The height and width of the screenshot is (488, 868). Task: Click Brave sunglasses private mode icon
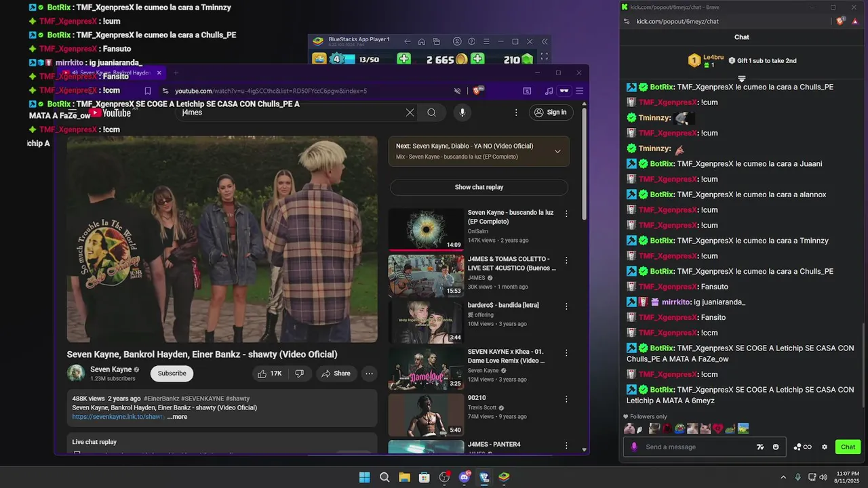[x=564, y=91]
